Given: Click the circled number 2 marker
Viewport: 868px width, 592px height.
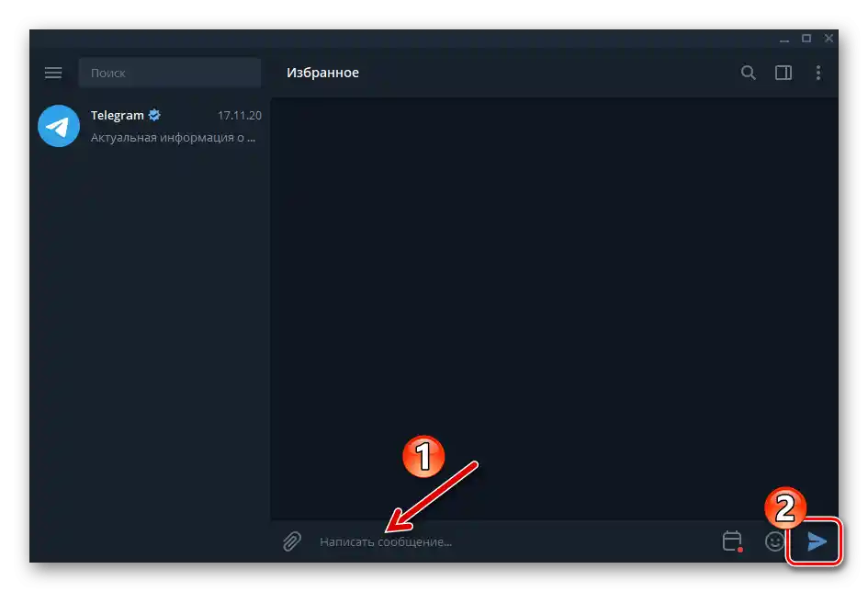Looking at the screenshot, I should (787, 507).
